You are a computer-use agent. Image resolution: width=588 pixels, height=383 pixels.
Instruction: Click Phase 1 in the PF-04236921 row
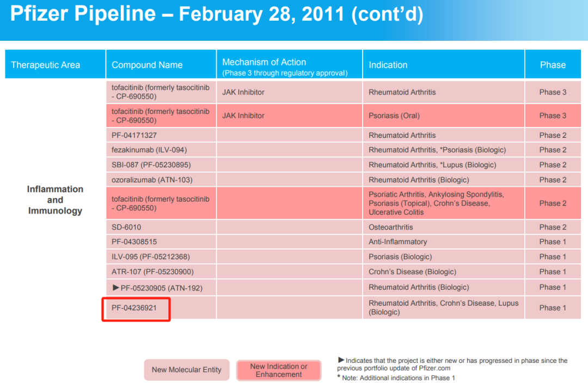553,308
